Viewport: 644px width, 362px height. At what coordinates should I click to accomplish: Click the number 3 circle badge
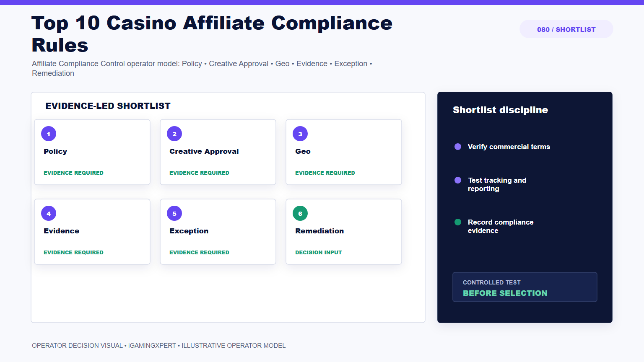point(300,134)
